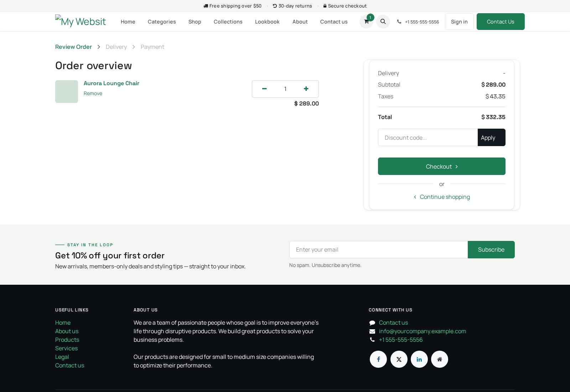Open the Facebook social icon
570x392 pixels.
click(378, 359)
